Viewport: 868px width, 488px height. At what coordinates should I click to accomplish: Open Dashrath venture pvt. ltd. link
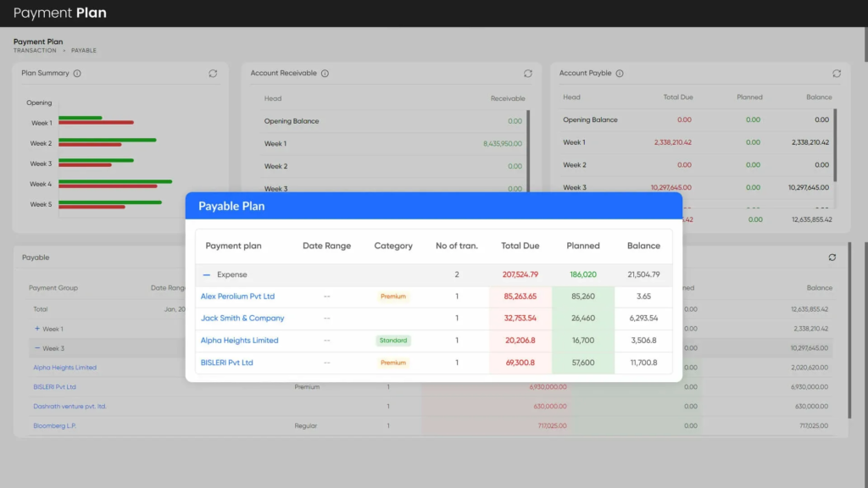point(70,406)
